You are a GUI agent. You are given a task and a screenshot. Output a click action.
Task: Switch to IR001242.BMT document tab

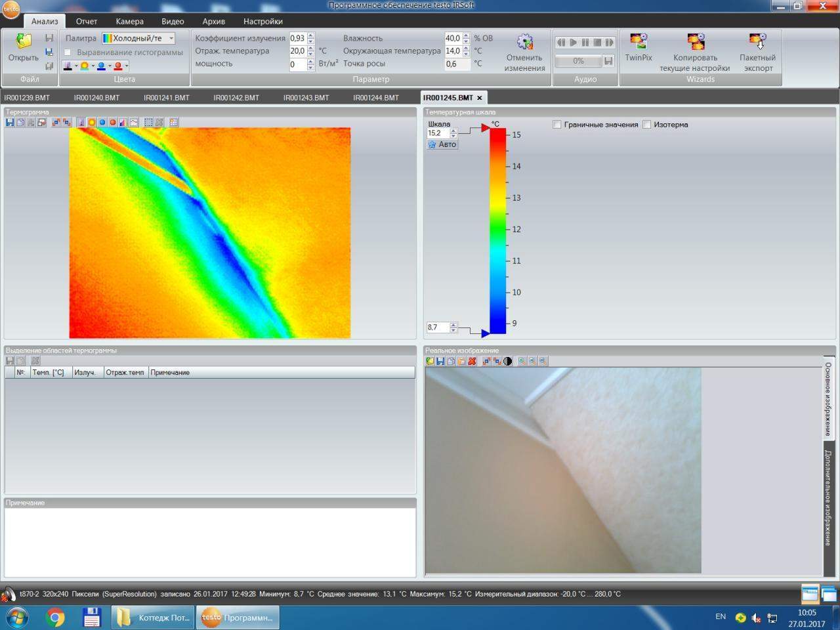236,97
